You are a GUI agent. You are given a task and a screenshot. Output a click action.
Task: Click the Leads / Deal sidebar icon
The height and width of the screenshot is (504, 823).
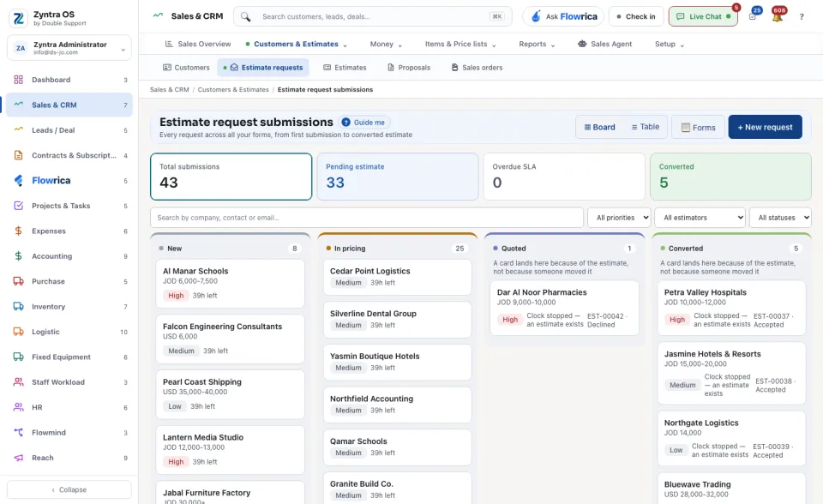click(18, 130)
